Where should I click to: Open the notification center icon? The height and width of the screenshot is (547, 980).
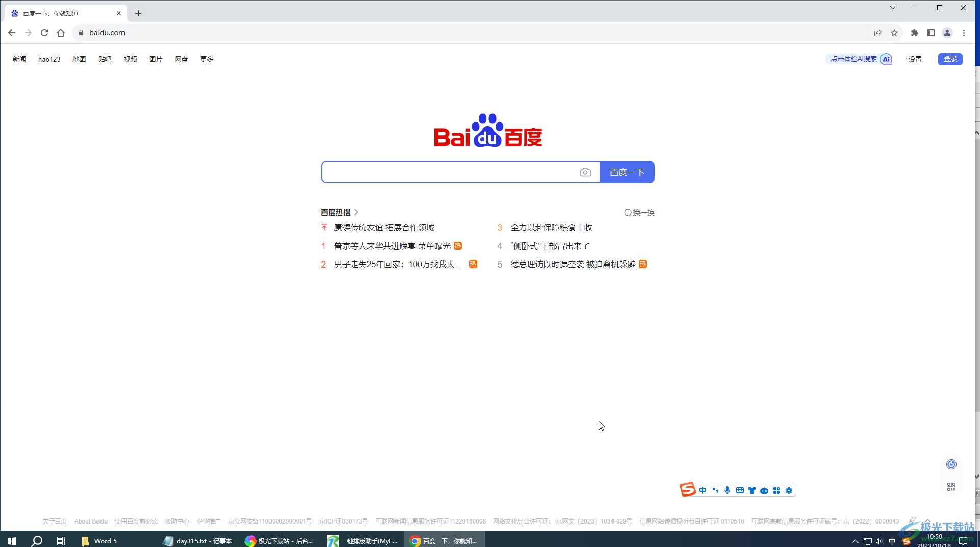click(964, 541)
